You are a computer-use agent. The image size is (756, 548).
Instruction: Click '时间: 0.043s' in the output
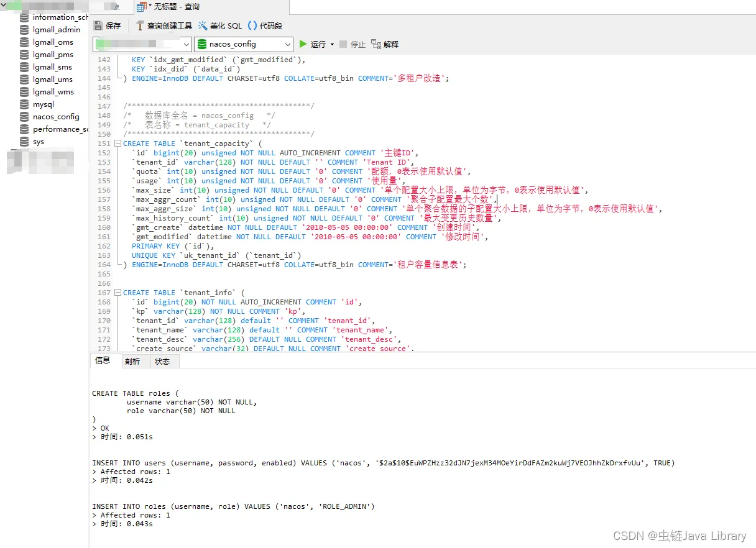coord(126,524)
